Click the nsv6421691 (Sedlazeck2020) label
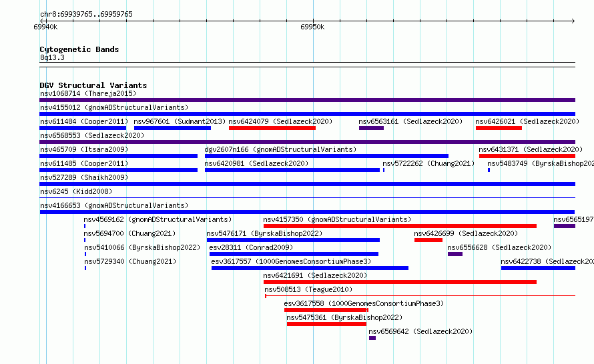Viewport: 594px width, 364px height. 315,275
